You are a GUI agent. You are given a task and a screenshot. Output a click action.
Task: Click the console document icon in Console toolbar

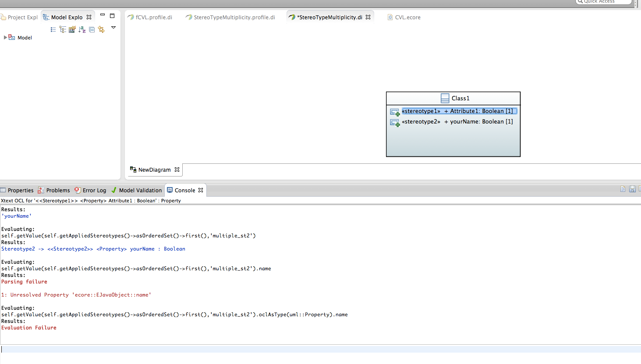[x=623, y=189]
